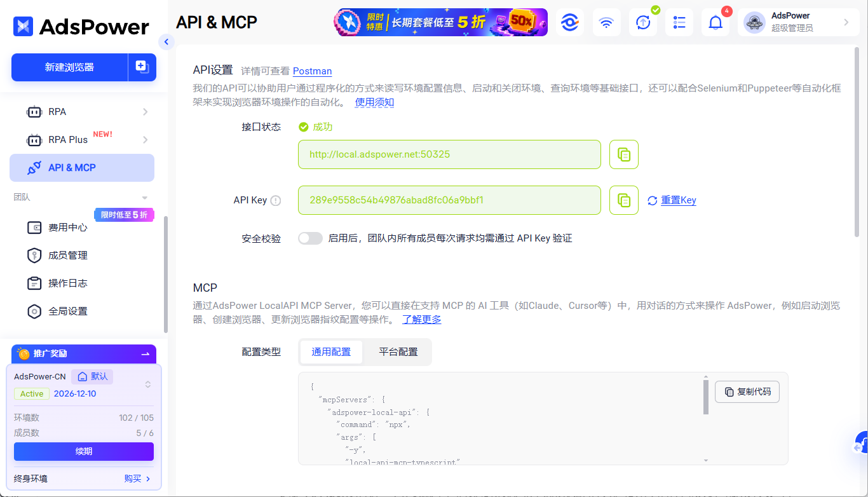The width and height of the screenshot is (868, 497).
Task: Open the Postman link
Action: [x=312, y=71]
